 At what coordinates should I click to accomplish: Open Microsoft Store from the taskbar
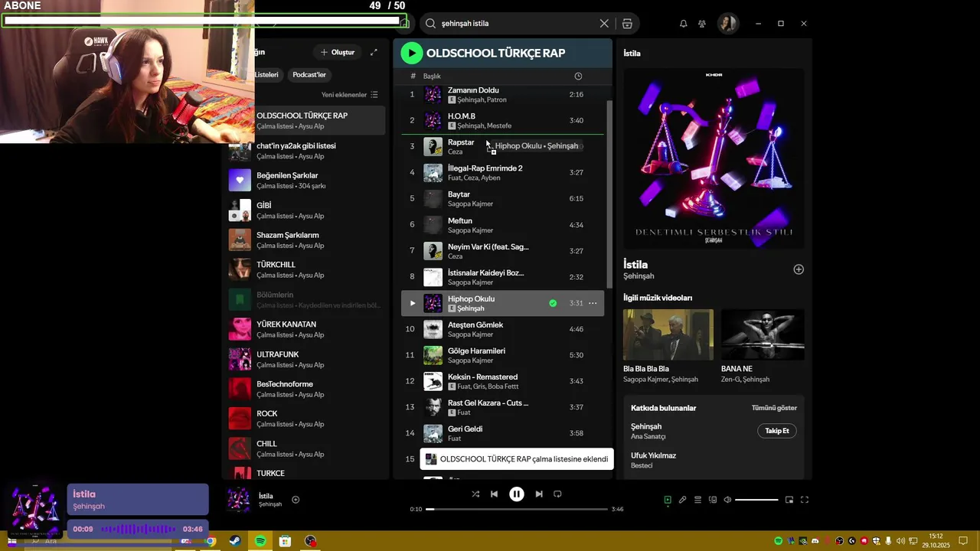coord(285,541)
